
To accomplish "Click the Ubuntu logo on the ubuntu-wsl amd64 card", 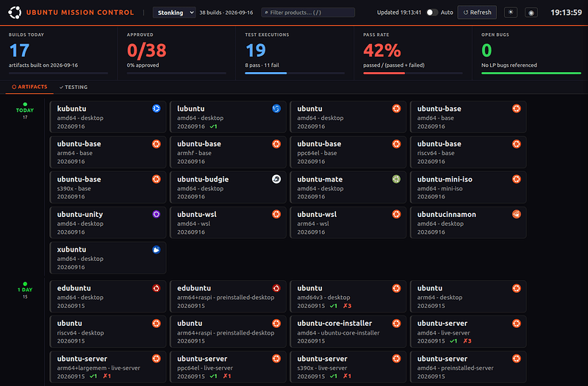I will (276, 214).
